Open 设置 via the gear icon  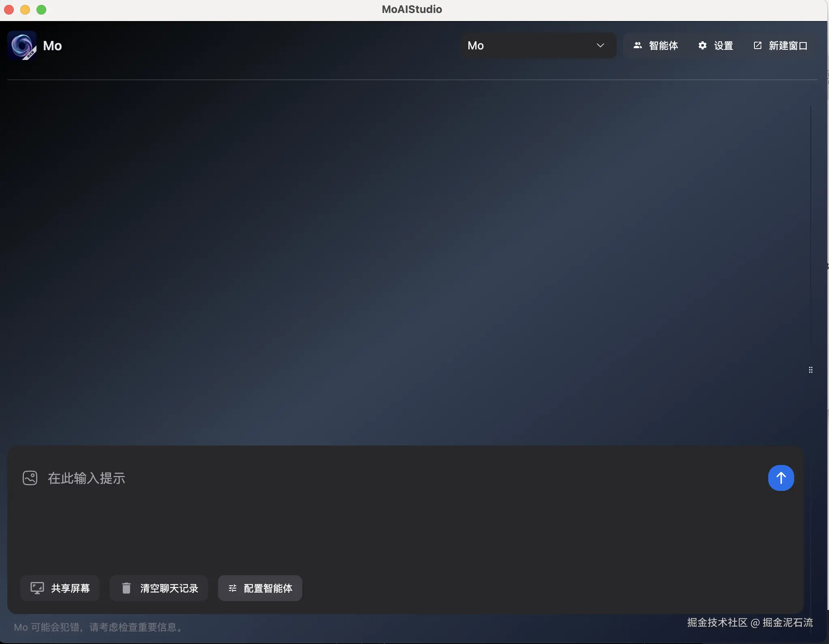tap(703, 45)
